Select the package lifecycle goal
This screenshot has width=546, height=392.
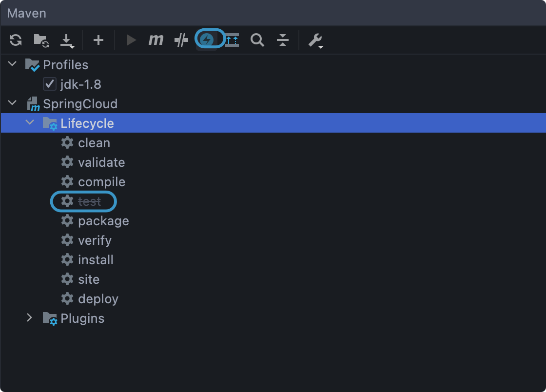103,221
